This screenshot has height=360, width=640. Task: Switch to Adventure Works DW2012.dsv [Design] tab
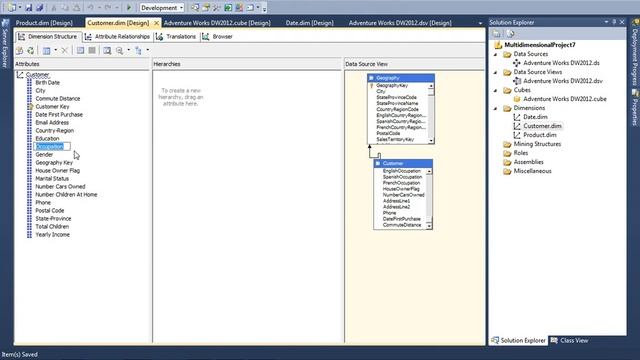pyautogui.click(x=400, y=23)
